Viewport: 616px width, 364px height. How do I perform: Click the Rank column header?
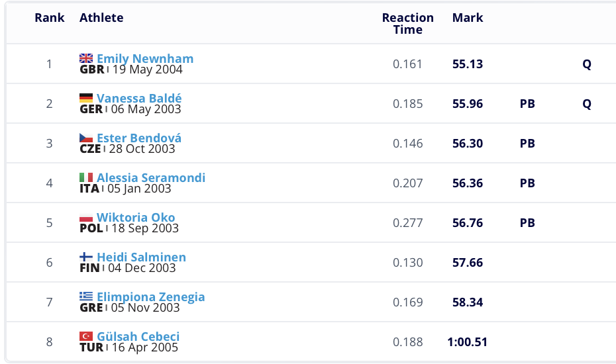(50, 18)
